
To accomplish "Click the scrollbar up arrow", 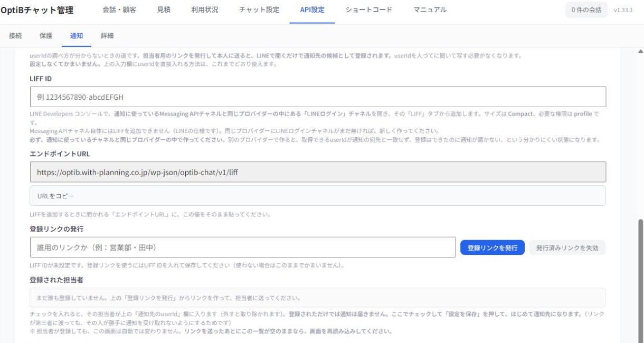I will click(641, 52).
